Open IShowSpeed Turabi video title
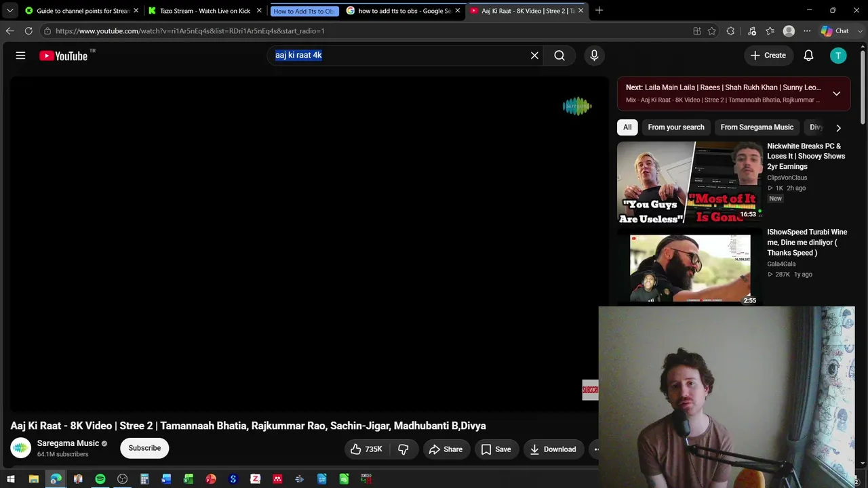The width and height of the screenshot is (868, 488). (x=807, y=243)
